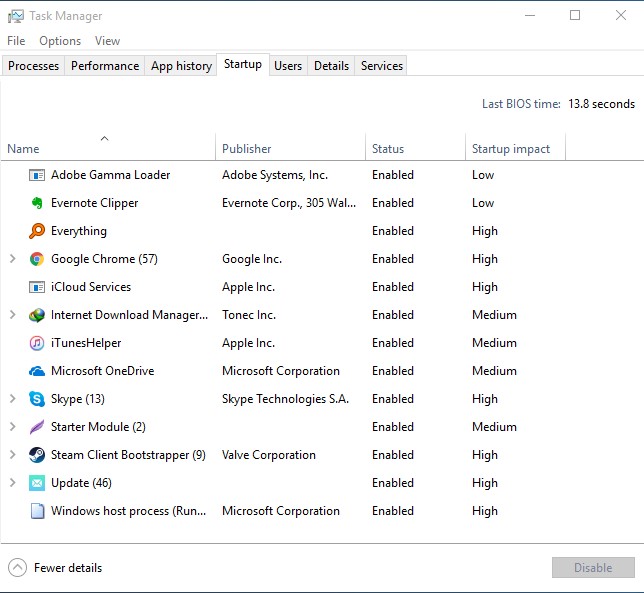Click publisher Evernote Corp., 305 Wal...

click(x=289, y=203)
